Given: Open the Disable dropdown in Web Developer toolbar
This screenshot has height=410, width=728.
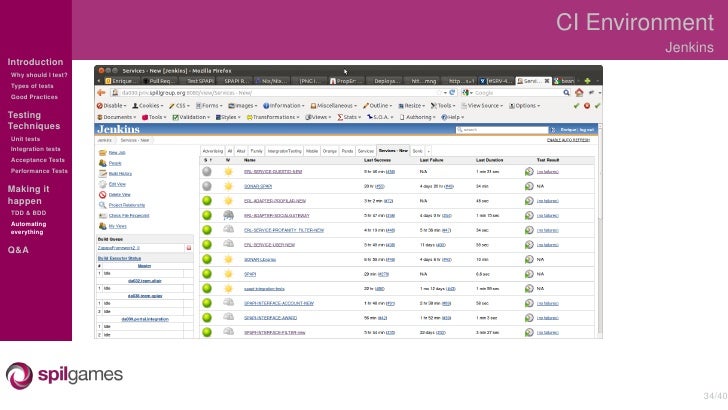Looking at the screenshot, I should coord(111,106).
